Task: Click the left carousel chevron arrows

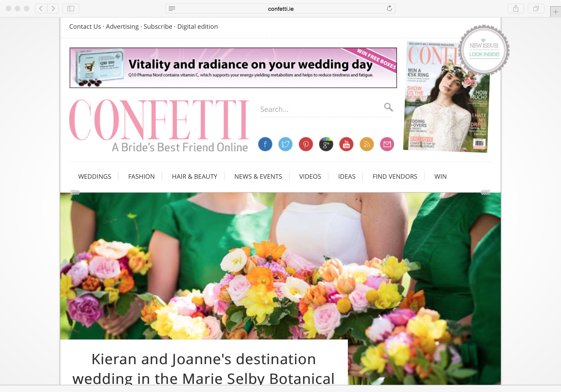Action: coord(75,193)
